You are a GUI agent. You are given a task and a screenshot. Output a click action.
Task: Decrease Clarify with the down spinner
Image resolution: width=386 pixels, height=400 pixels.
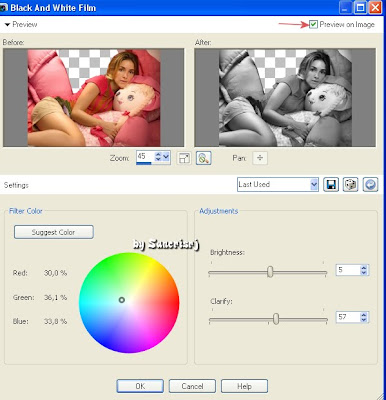(364, 319)
